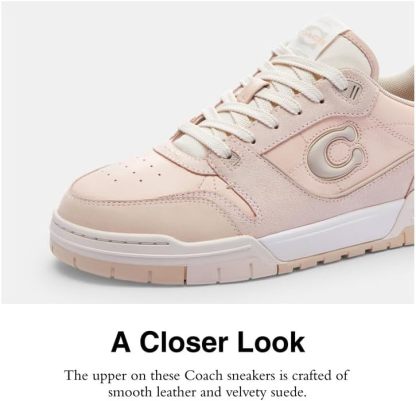
Task: Click "smooth leather and velvety suede" text line
Action: [207, 392]
